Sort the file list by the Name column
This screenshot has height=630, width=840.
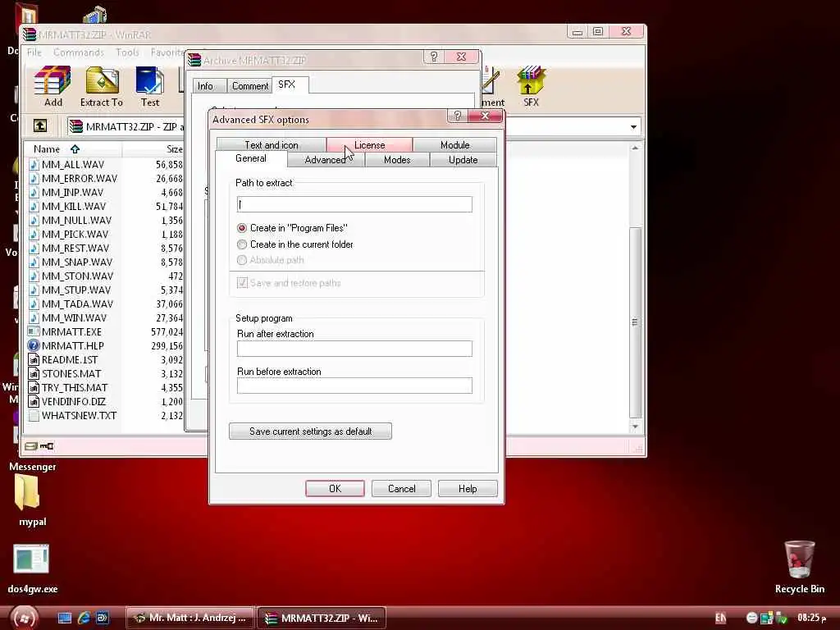coord(73,149)
